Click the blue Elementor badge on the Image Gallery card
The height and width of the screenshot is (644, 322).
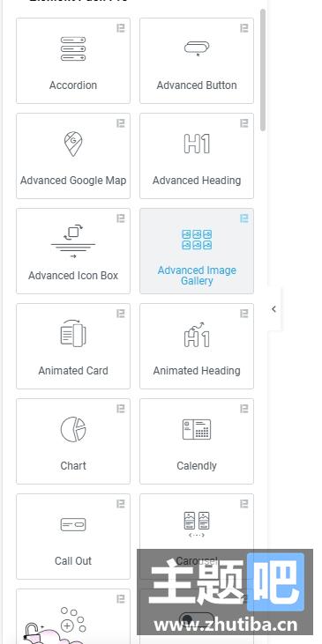coord(243,218)
